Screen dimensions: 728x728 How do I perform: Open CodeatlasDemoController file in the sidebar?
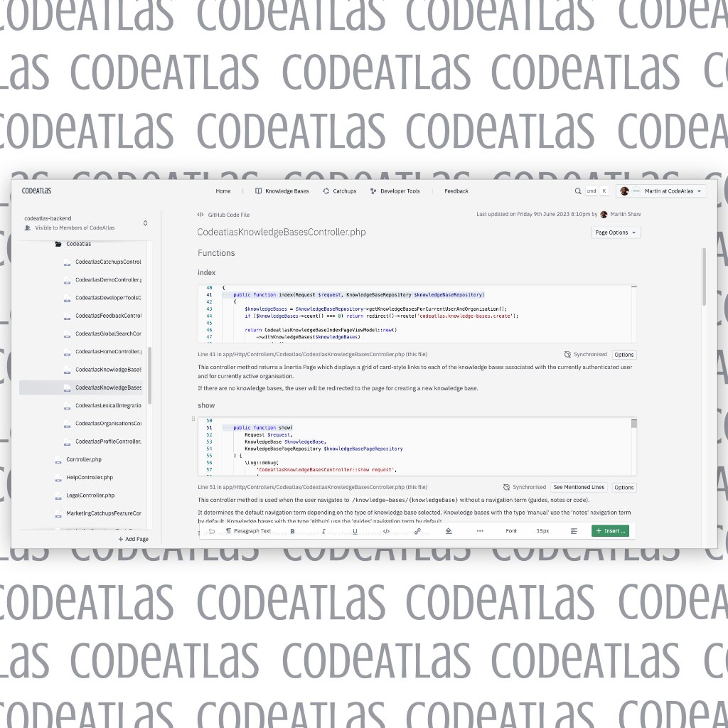108,280
